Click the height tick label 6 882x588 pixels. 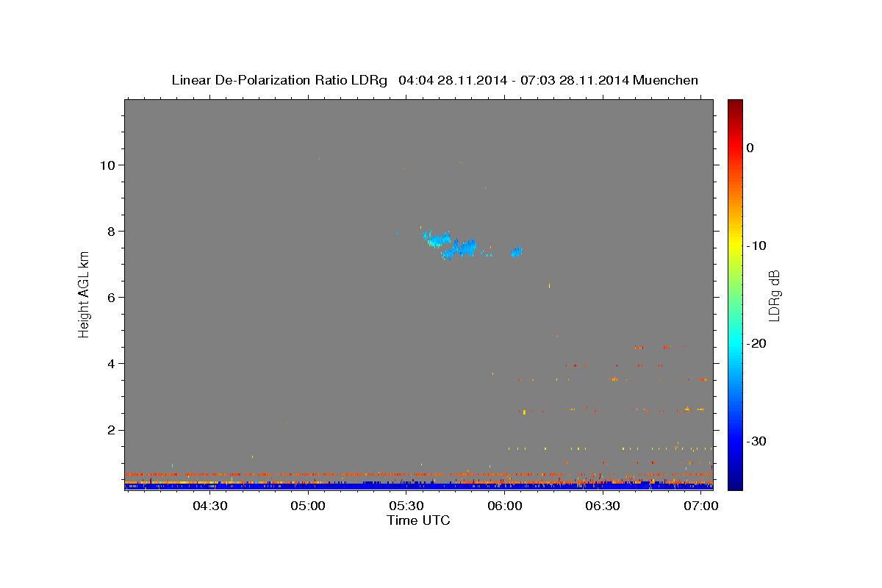[x=113, y=297]
